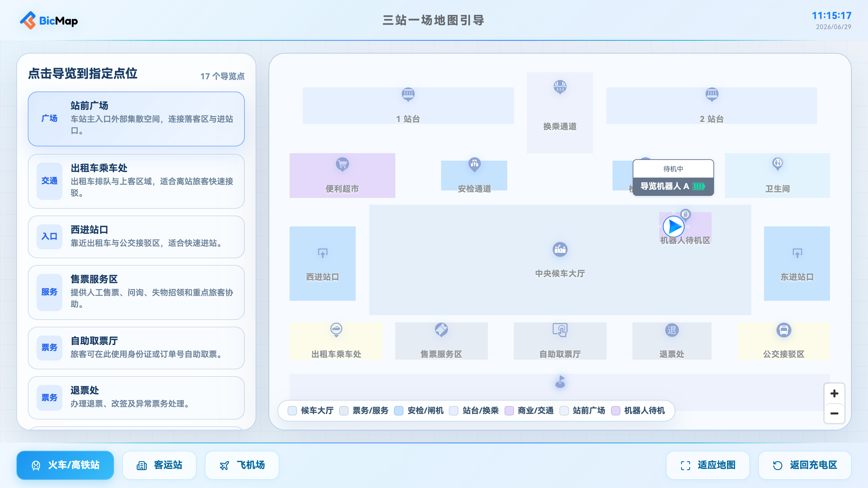Click the 17 个导览点 count text

tap(222, 76)
